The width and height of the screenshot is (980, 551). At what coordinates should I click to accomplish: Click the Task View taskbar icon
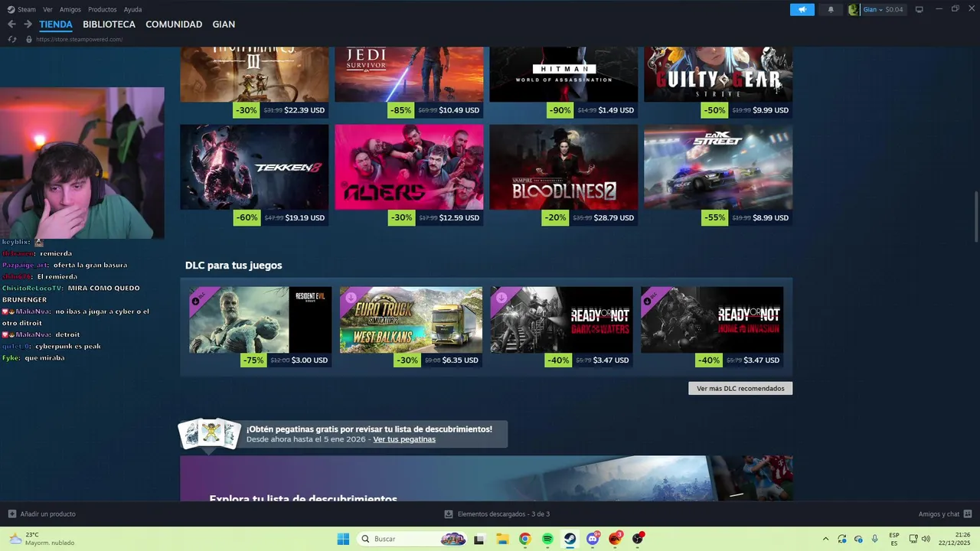[x=479, y=539]
